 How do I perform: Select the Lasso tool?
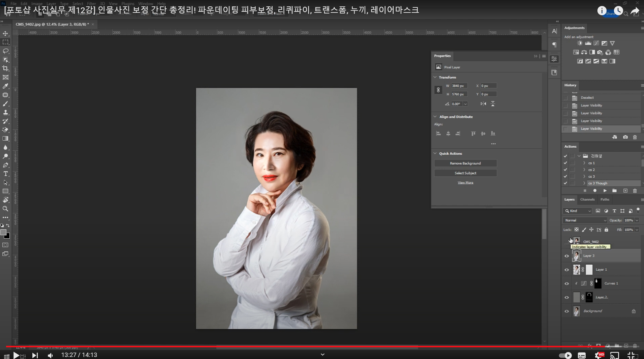pos(5,51)
